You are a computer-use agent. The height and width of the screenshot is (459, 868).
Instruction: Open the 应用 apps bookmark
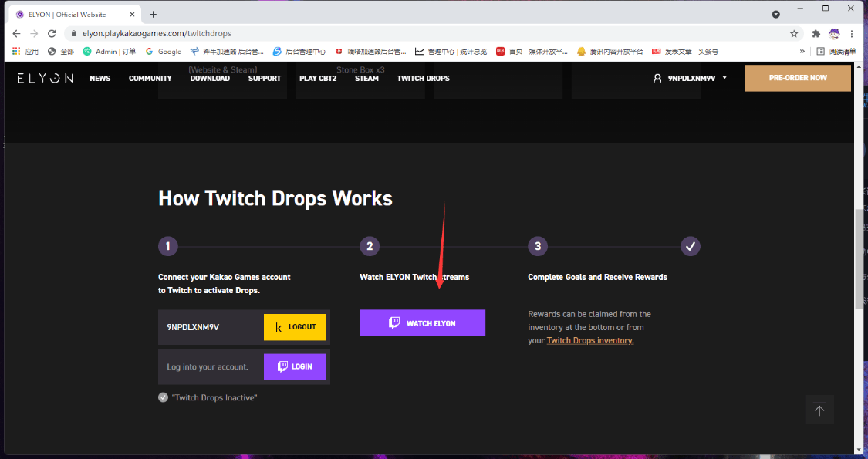click(25, 52)
